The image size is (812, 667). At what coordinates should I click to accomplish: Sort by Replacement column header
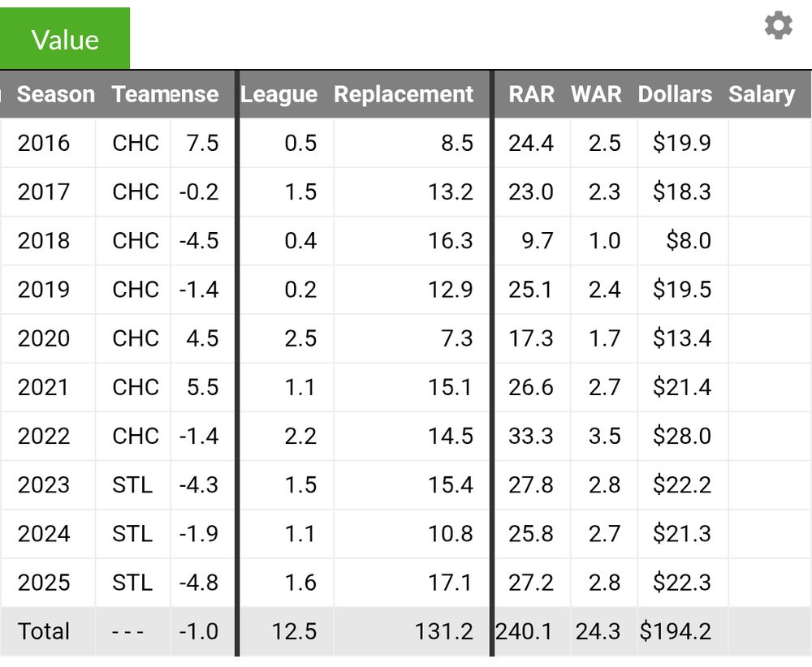(404, 94)
